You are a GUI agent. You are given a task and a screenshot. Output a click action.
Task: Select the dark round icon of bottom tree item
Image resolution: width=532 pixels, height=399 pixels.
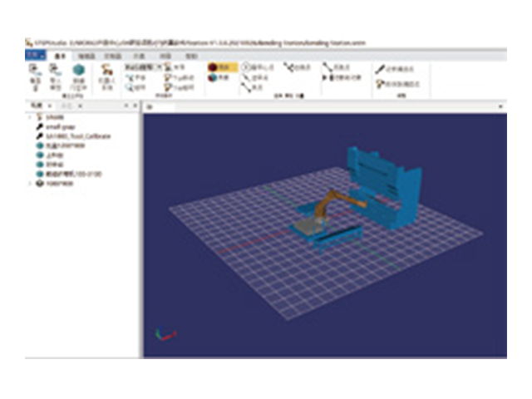pyautogui.click(x=40, y=184)
